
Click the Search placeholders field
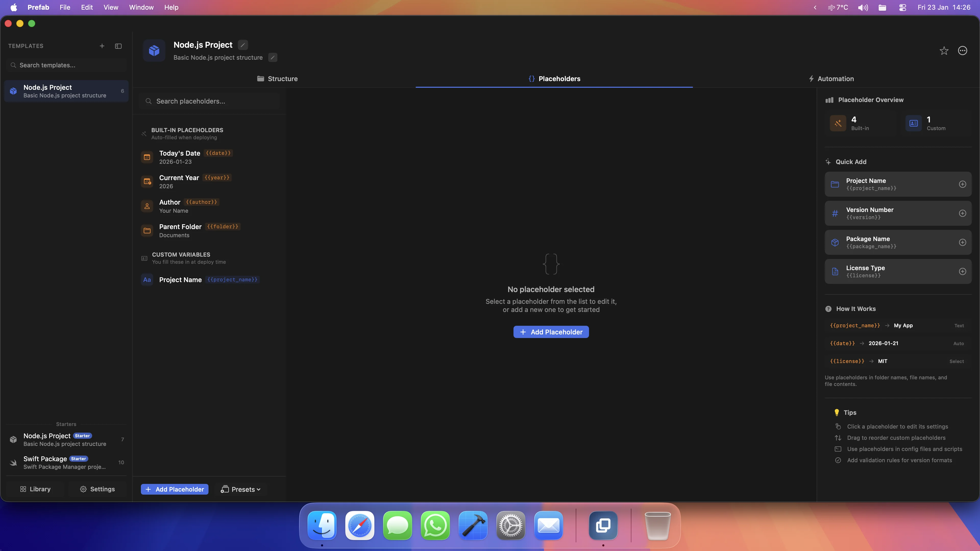(209, 101)
